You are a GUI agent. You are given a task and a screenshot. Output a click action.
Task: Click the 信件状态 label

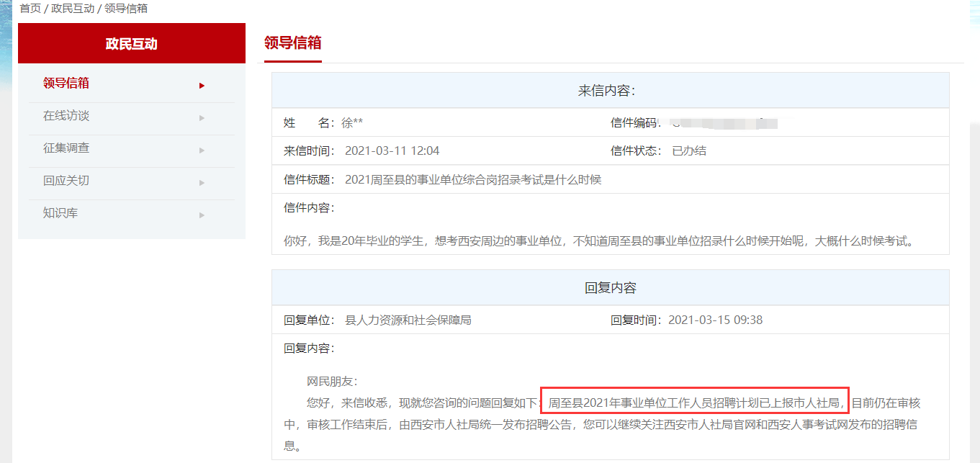click(x=636, y=151)
